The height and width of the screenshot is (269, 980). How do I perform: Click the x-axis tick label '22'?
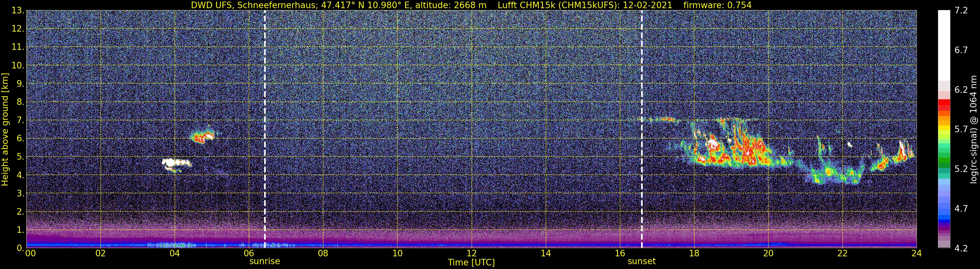[x=842, y=254]
